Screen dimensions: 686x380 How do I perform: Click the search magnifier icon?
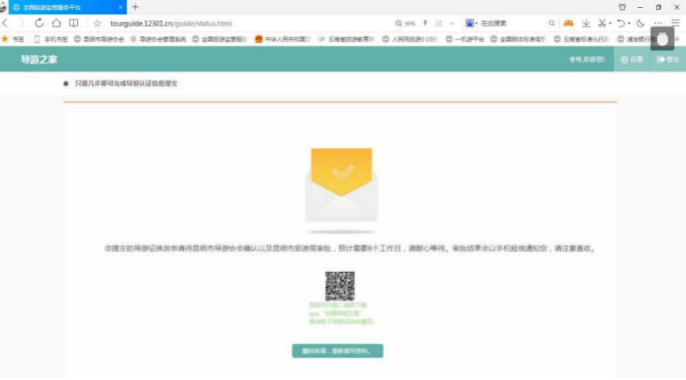(552, 23)
